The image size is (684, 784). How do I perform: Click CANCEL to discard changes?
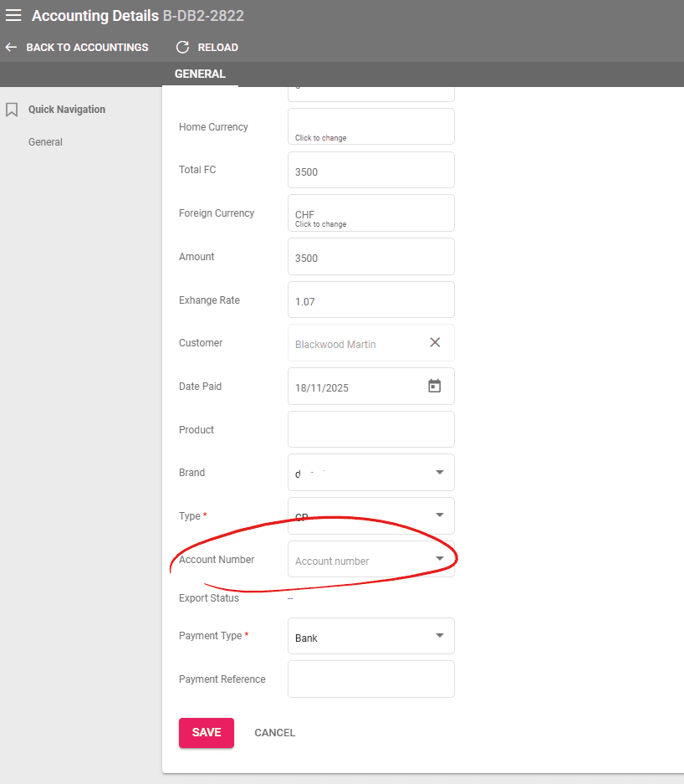274,732
